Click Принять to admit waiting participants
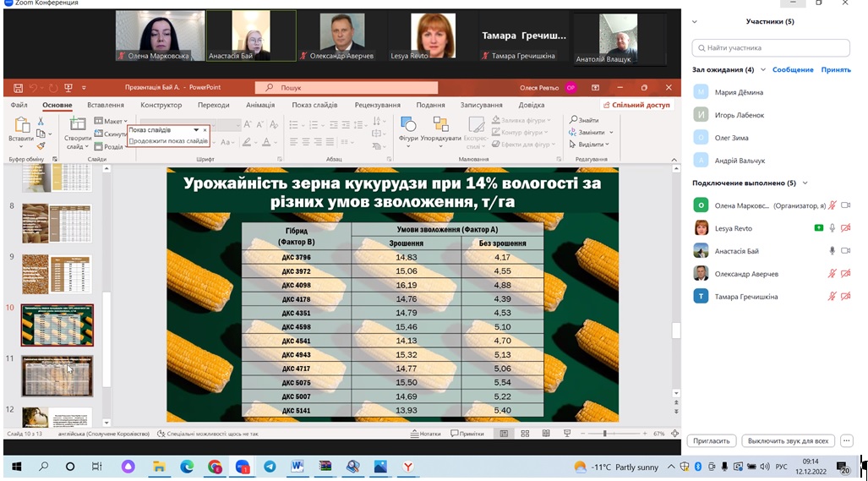The image size is (868, 481). (836, 70)
